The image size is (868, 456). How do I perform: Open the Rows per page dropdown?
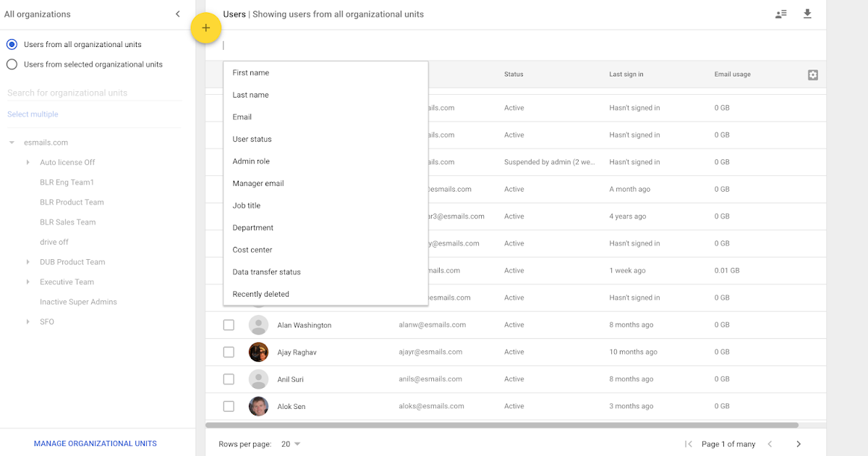[x=290, y=444]
